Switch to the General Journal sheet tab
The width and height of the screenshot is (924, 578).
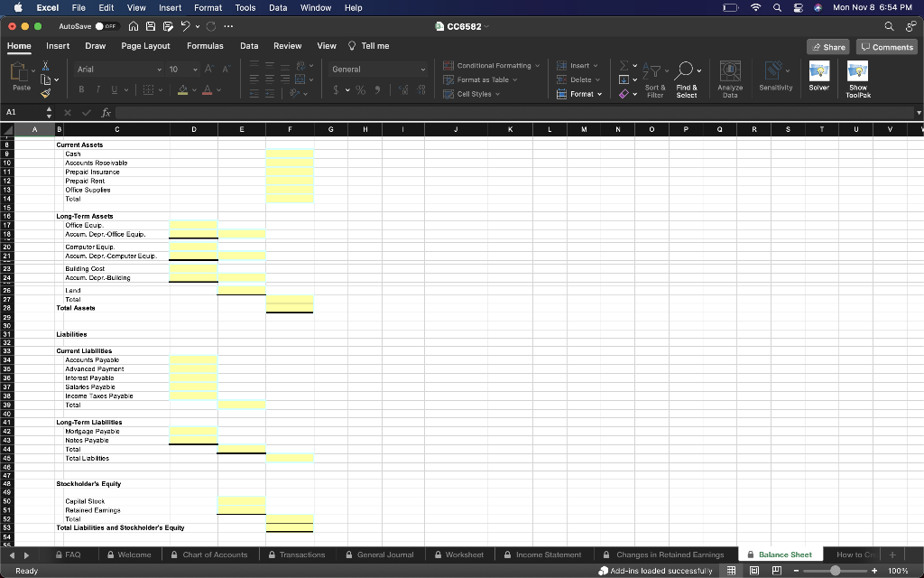379,555
